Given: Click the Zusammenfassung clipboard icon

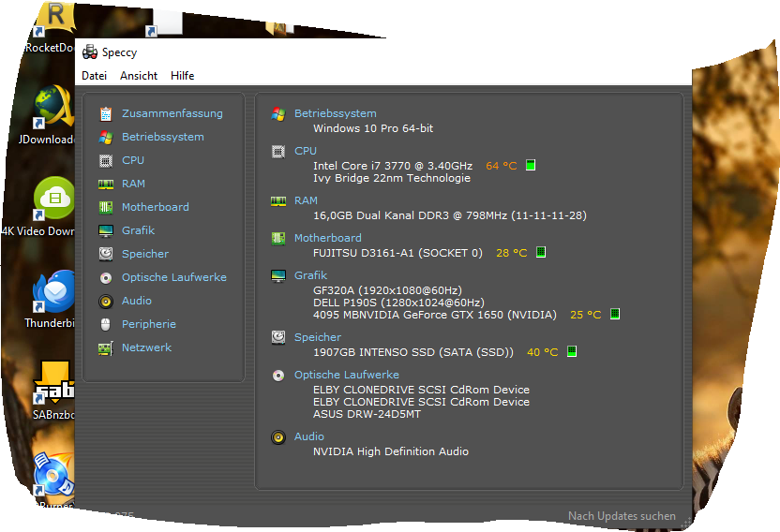Looking at the screenshot, I should pyautogui.click(x=105, y=114).
